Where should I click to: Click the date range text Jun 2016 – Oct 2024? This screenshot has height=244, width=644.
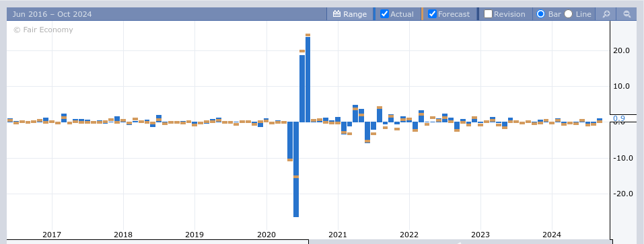pyautogui.click(x=52, y=14)
